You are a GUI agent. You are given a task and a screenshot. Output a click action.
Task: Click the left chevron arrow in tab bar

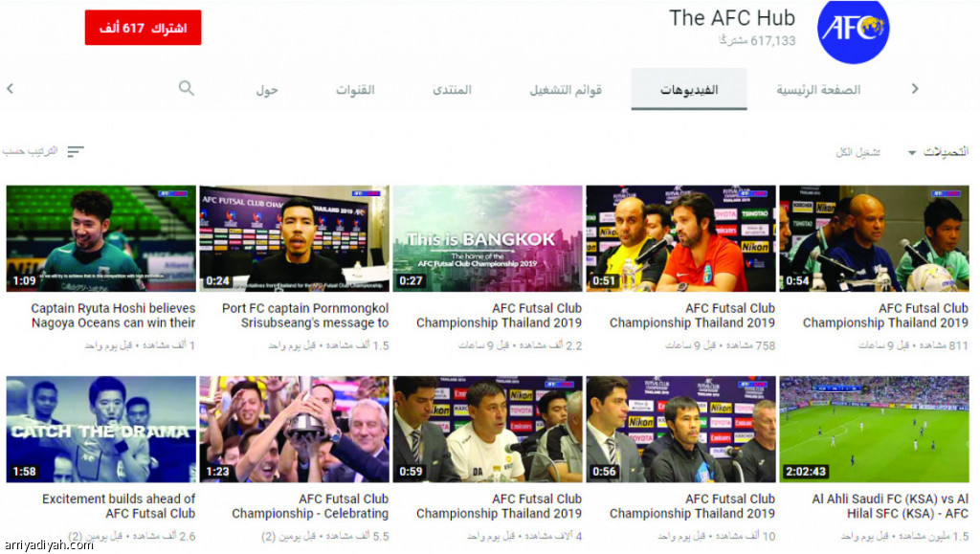click(x=10, y=89)
